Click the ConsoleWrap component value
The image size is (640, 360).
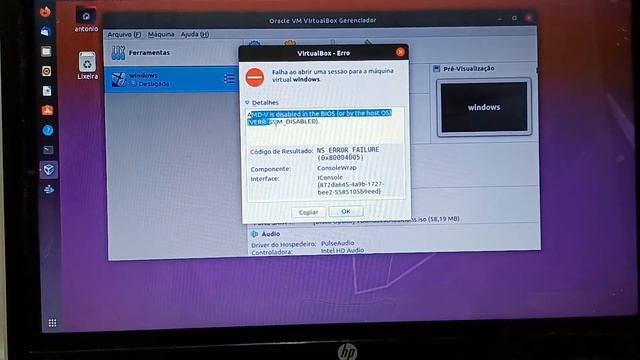click(337, 168)
